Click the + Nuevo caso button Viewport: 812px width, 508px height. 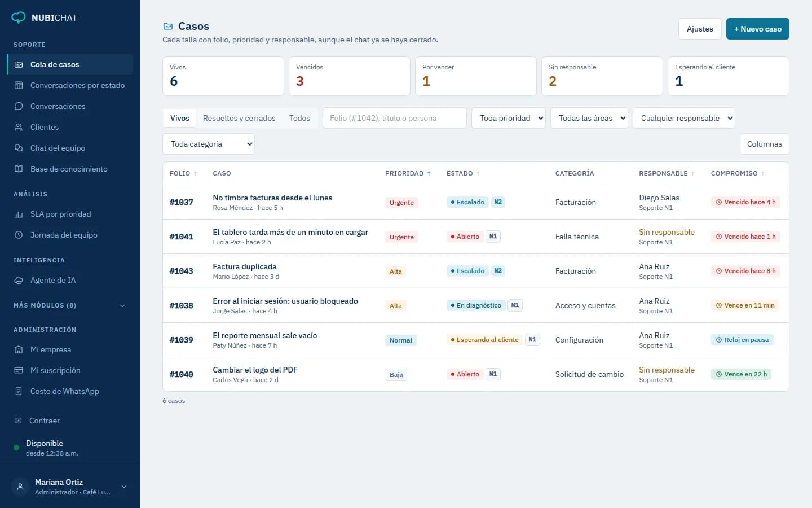(757, 29)
